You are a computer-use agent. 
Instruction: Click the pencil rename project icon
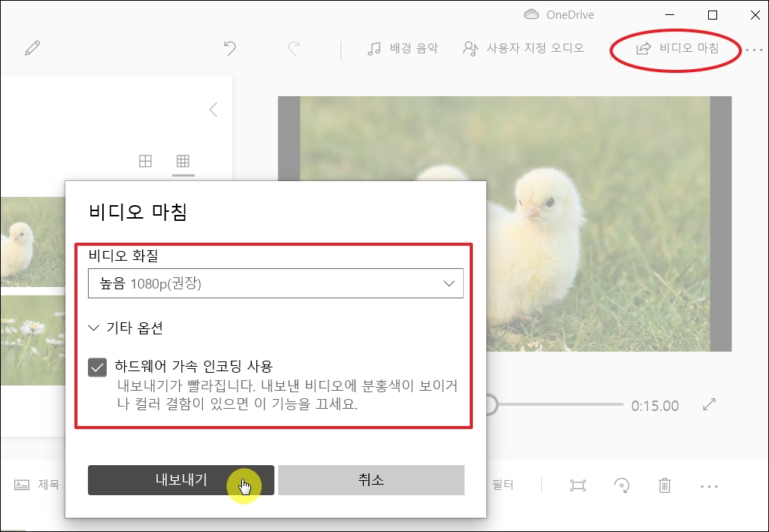(x=32, y=48)
